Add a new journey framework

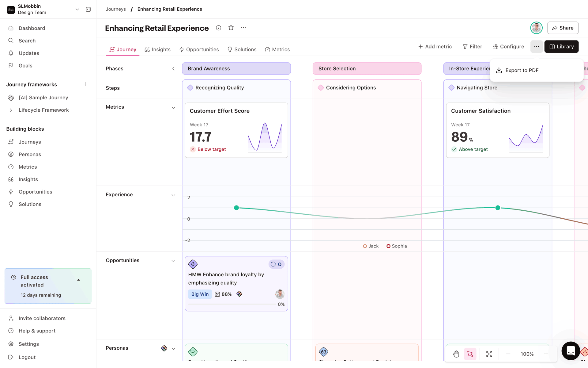[x=85, y=84]
